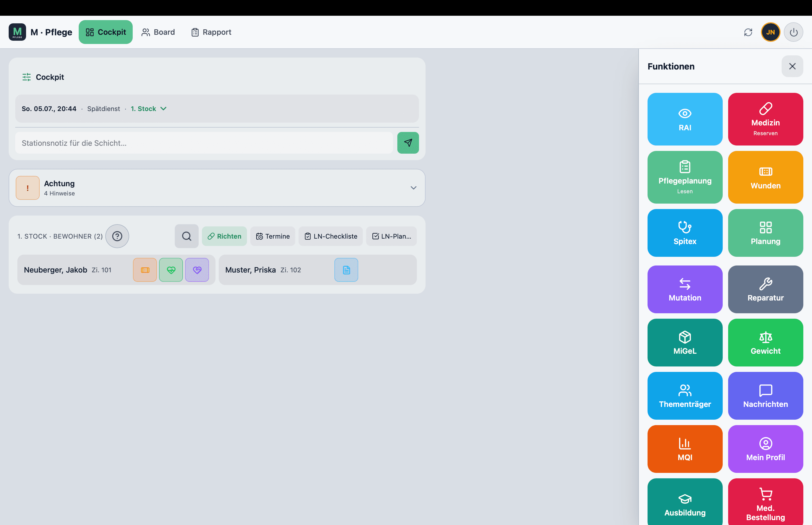
Task: Switch to the Board tab
Action: [x=158, y=32]
